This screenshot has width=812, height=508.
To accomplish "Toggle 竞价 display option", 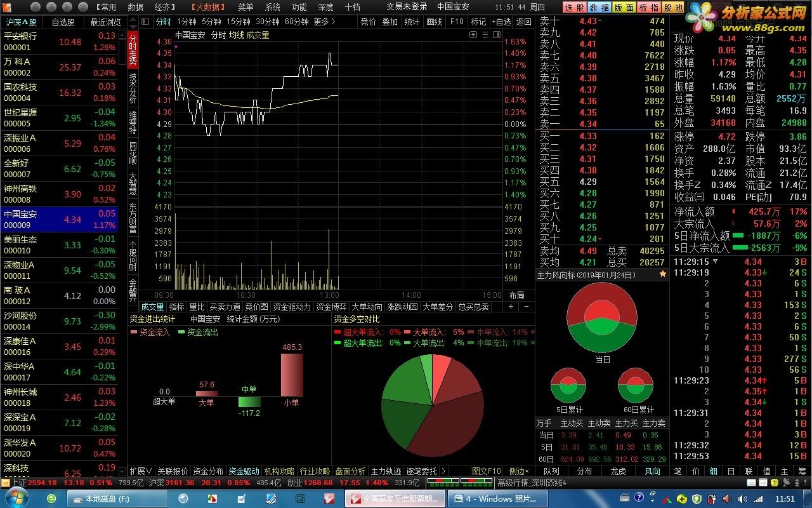I will [x=368, y=22].
